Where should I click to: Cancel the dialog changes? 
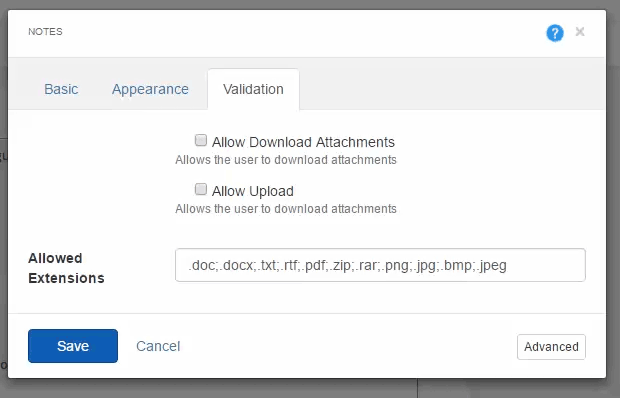pyautogui.click(x=158, y=346)
